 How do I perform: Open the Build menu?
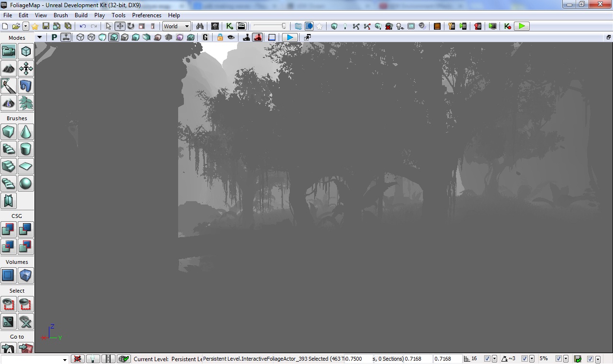click(81, 15)
